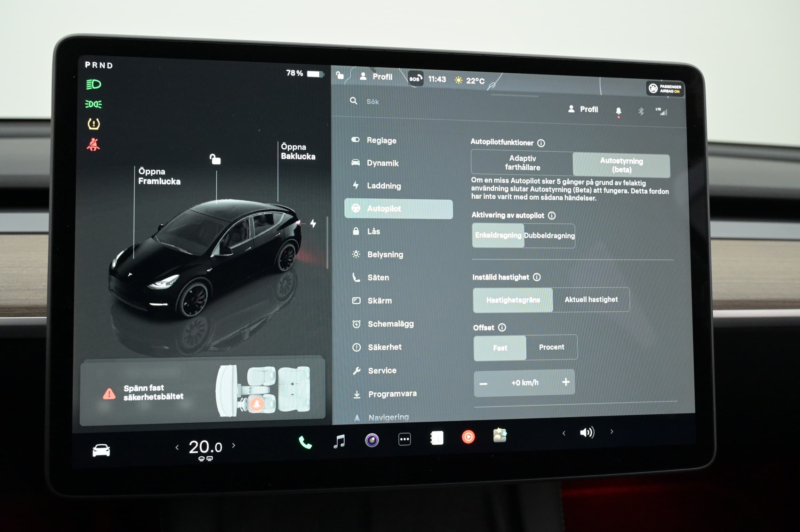The image size is (800, 532).
Task: Select Fast offset type
Action: 500,348
